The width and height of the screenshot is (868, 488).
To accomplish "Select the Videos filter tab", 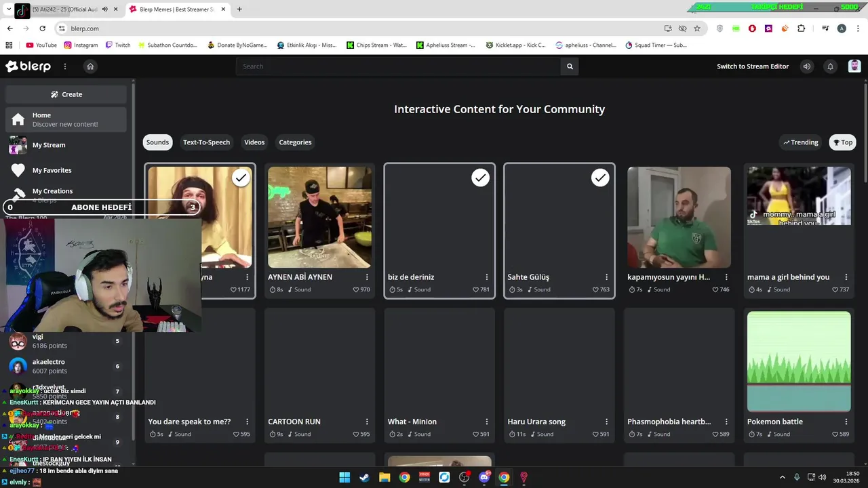I will (x=254, y=142).
